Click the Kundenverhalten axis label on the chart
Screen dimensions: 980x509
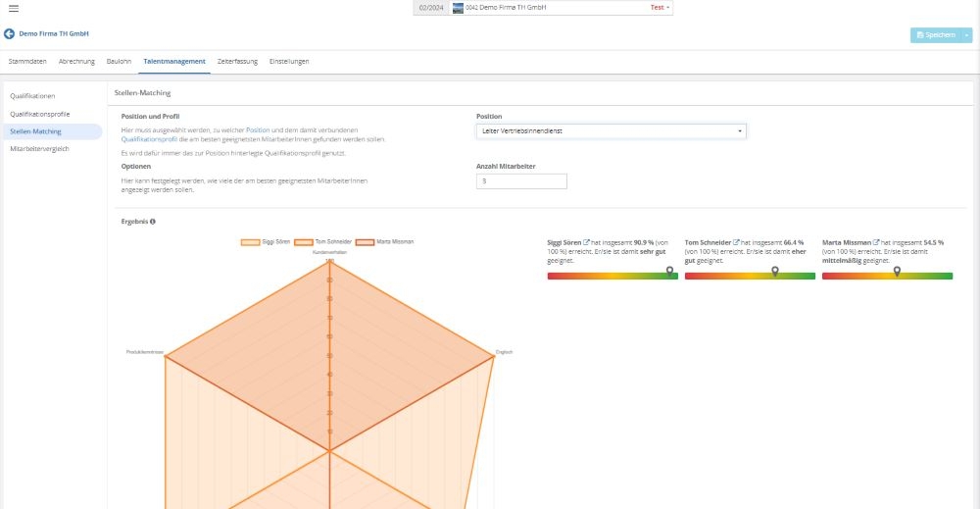pyautogui.click(x=329, y=252)
